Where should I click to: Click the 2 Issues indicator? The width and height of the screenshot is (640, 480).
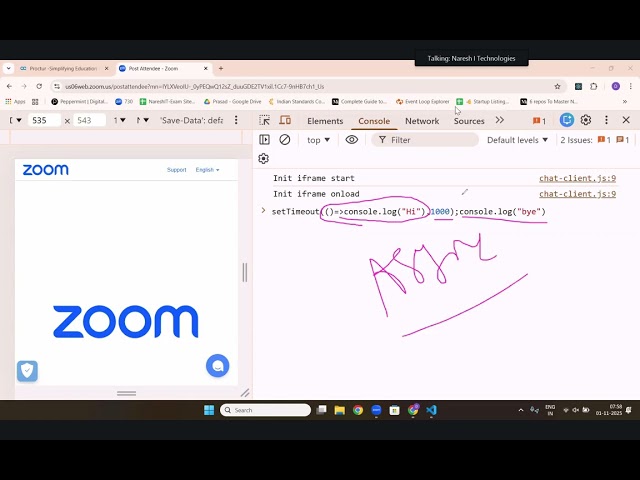595,140
